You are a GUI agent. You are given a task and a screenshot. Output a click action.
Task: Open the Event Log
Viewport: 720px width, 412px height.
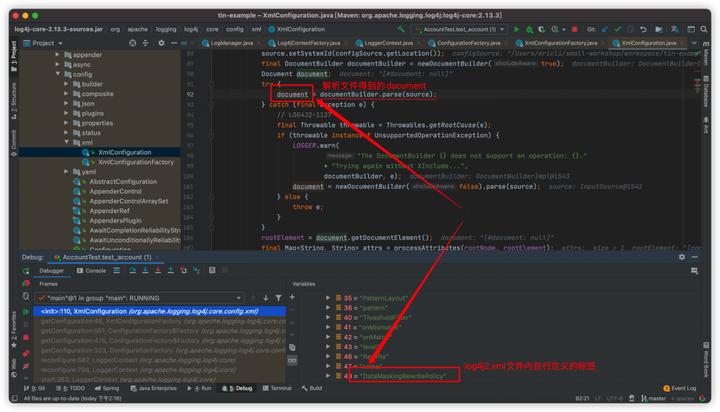(680, 388)
